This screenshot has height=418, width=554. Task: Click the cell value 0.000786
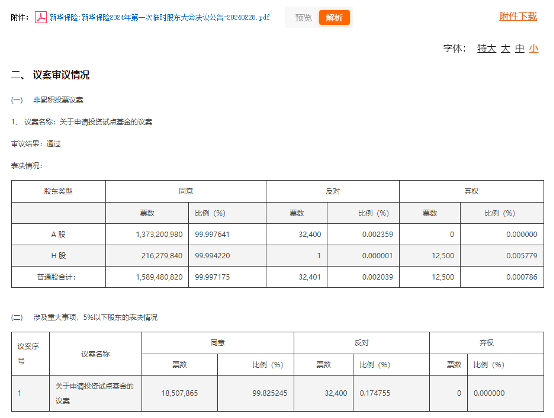click(521, 277)
